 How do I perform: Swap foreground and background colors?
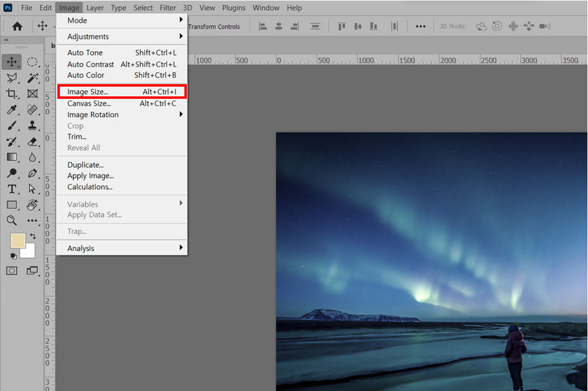coord(33,236)
